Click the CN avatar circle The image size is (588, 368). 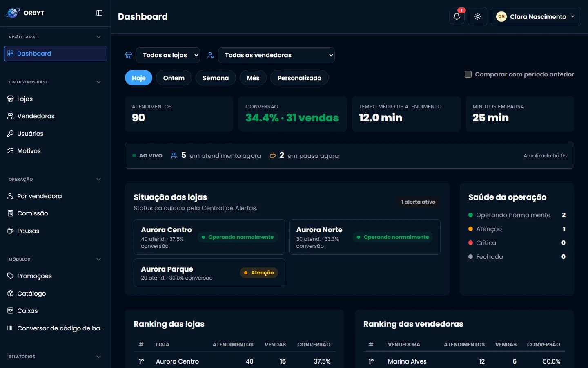point(501,16)
